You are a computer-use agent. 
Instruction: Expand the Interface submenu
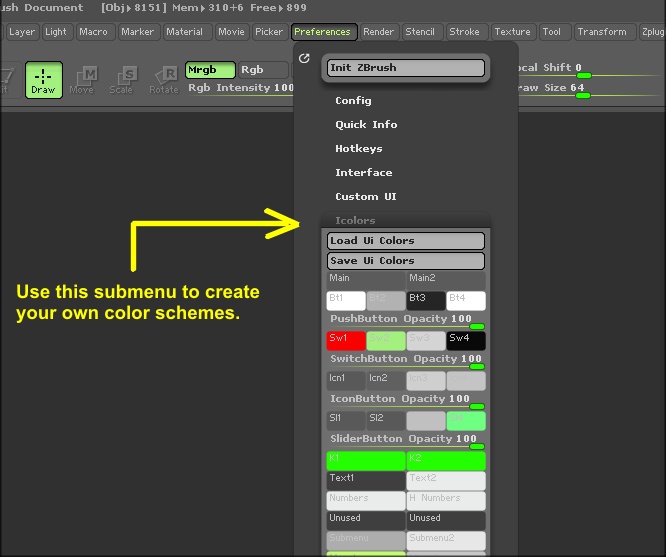(x=364, y=172)
